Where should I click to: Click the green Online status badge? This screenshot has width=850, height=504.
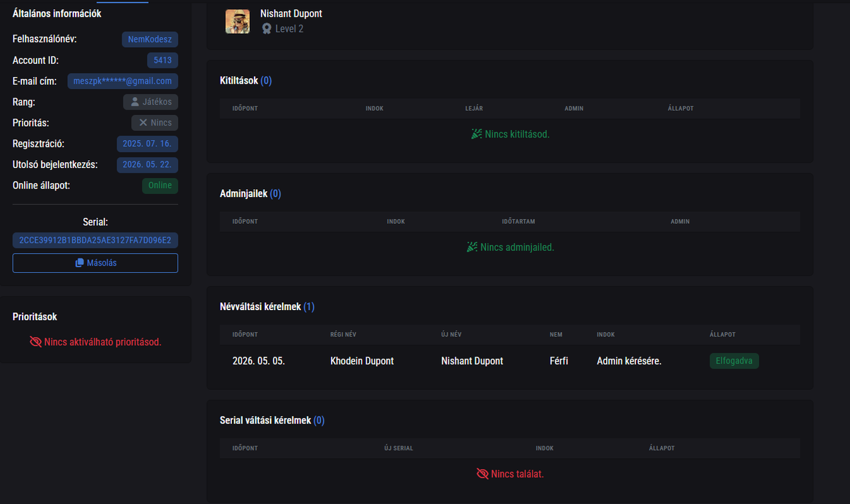pos(160,185)
